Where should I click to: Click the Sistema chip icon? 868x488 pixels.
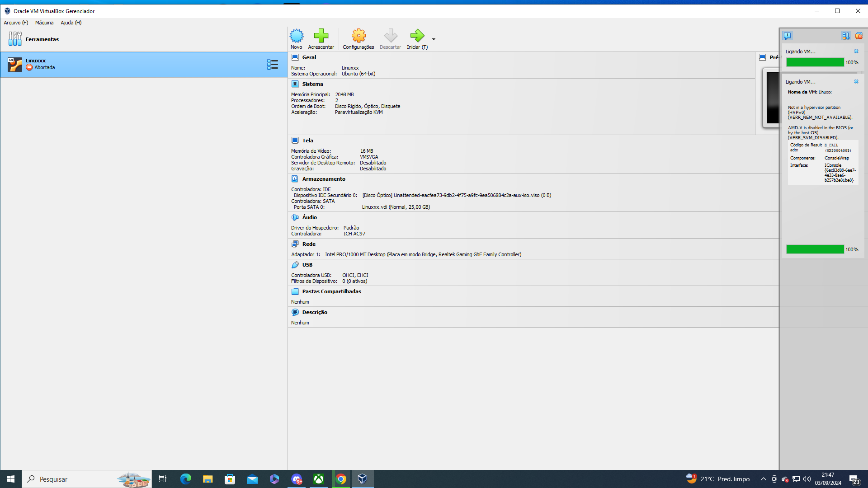point(295,84)
